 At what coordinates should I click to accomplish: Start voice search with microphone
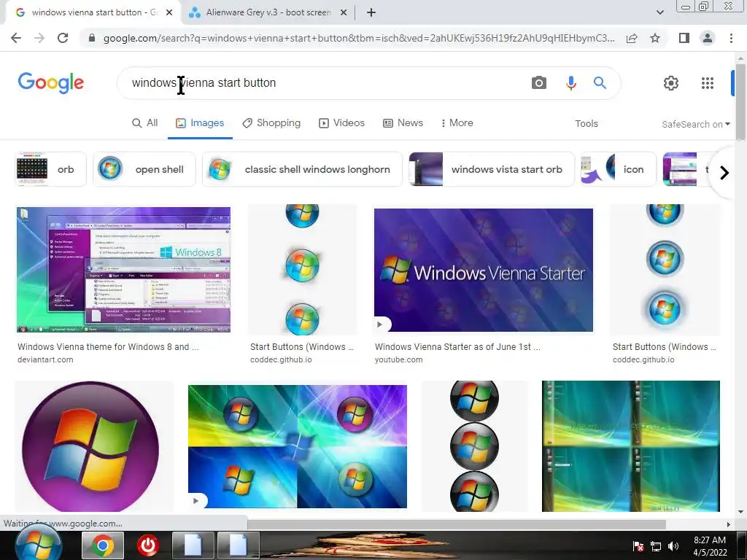(x=570, y=83)
